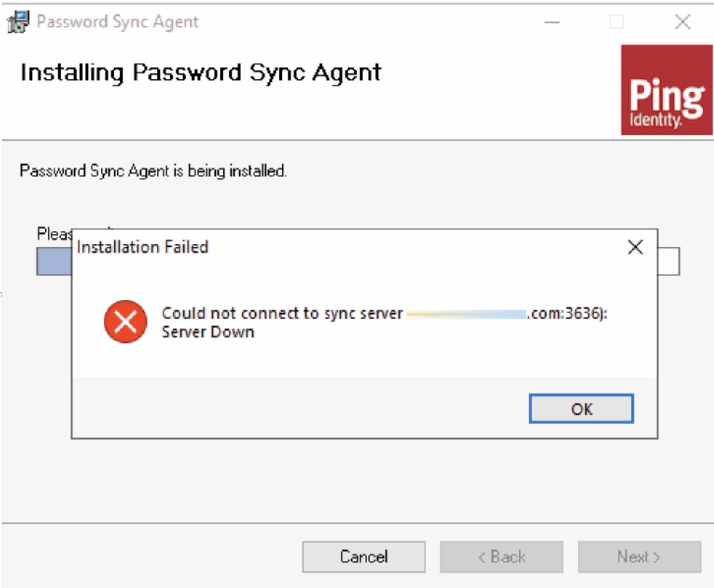Minimize the installer window

tap(552, 22)
